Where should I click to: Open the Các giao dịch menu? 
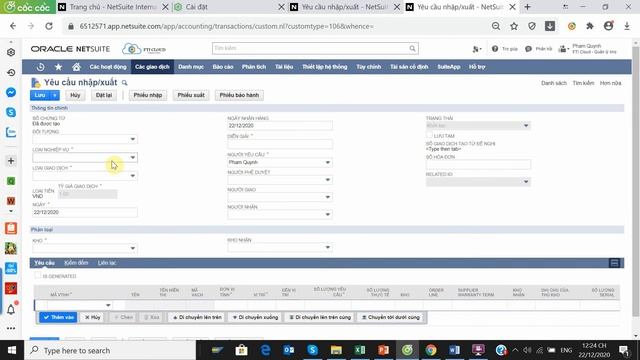click(152, 67)
